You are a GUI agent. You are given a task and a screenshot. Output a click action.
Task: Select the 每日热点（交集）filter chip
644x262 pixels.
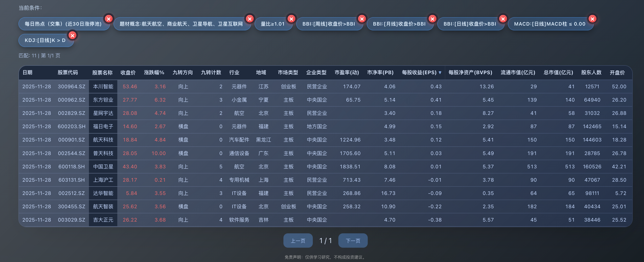pyautogui.click(x=63, y=24)
